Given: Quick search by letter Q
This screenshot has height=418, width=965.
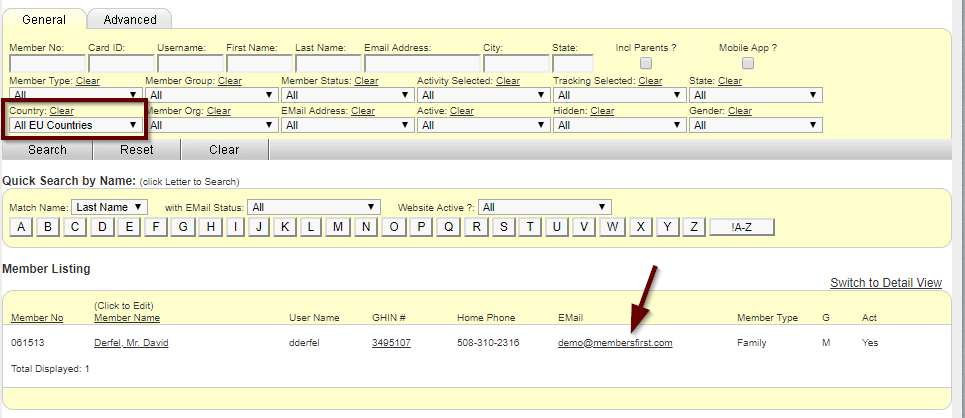Looking at the screenshot, I should click(449, 227).
